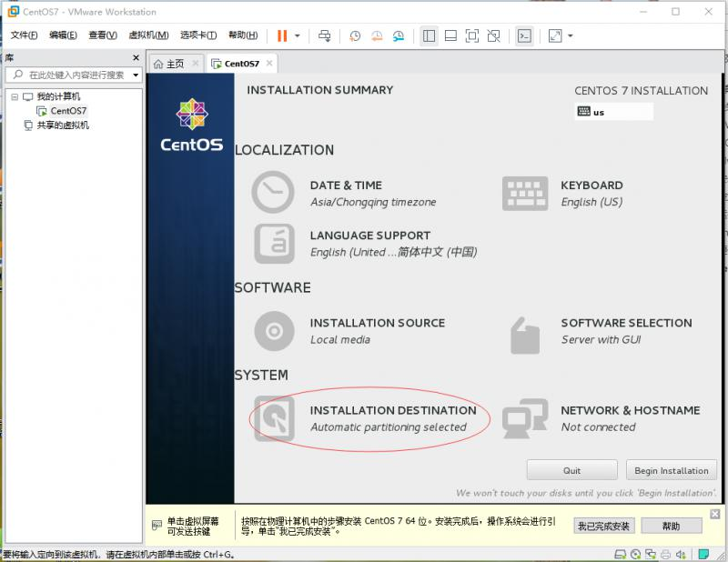Close the library panel
This screenshot has width=728, height=562.
coord(136,58)
